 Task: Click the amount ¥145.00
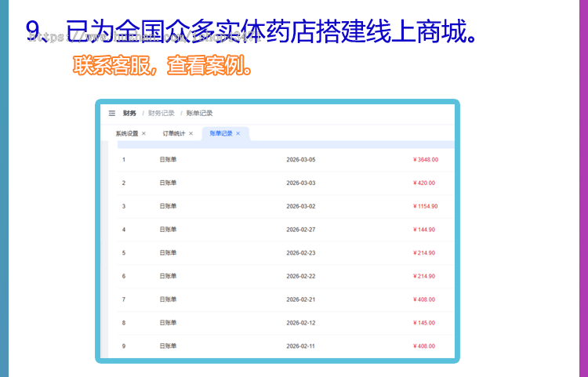point(423,323)
